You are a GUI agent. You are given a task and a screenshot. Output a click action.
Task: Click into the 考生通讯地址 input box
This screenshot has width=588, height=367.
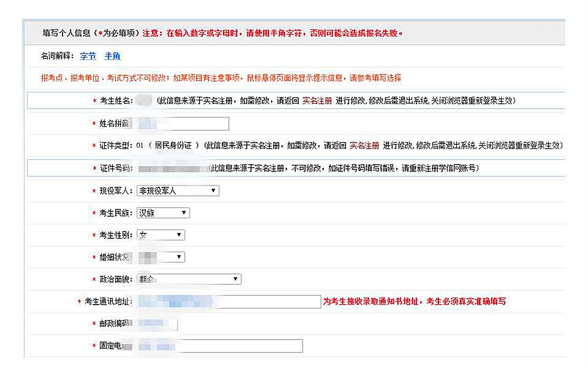point(228,301)
